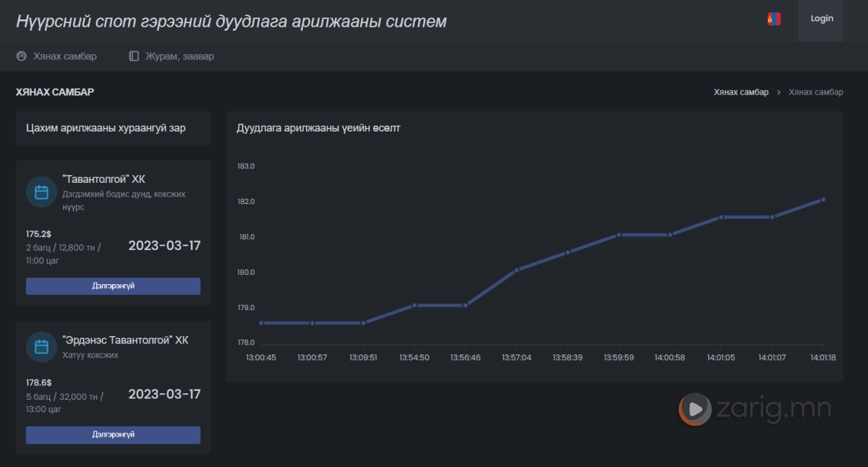Click the site title Нүүрсний спот гэрээний дуудлага
The image size is (868, 467).
pos(231,21)
